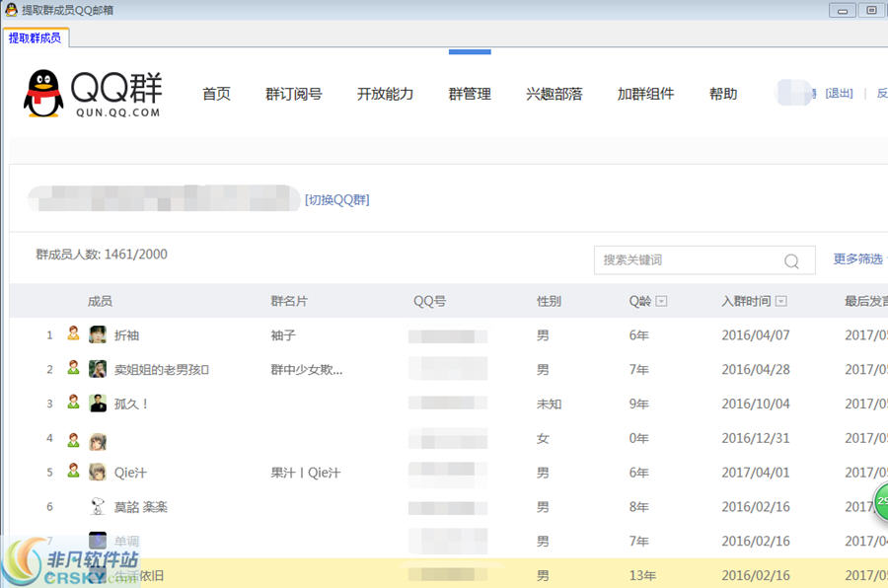Minimize the 提取群成员QQ邮箱 window
The height and width of the screenshot is (588, 888).
click(x=843, y=10)
